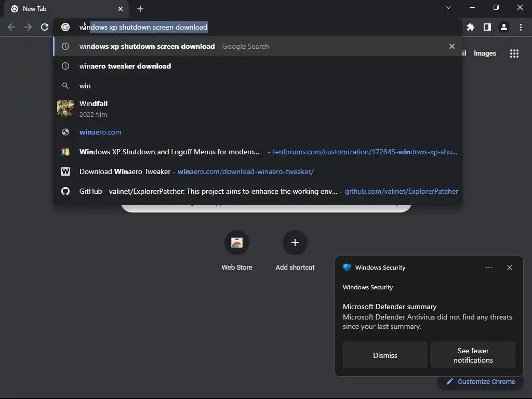Open the tab search chevron

[x=448, y=7]
